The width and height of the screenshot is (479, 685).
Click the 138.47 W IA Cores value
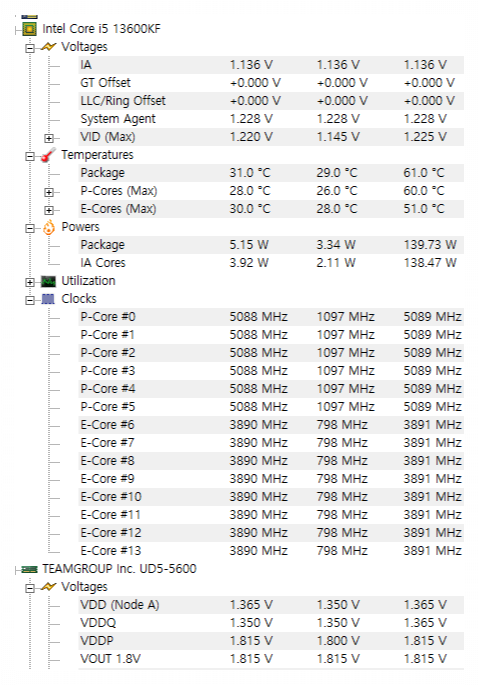pos(430,263)
